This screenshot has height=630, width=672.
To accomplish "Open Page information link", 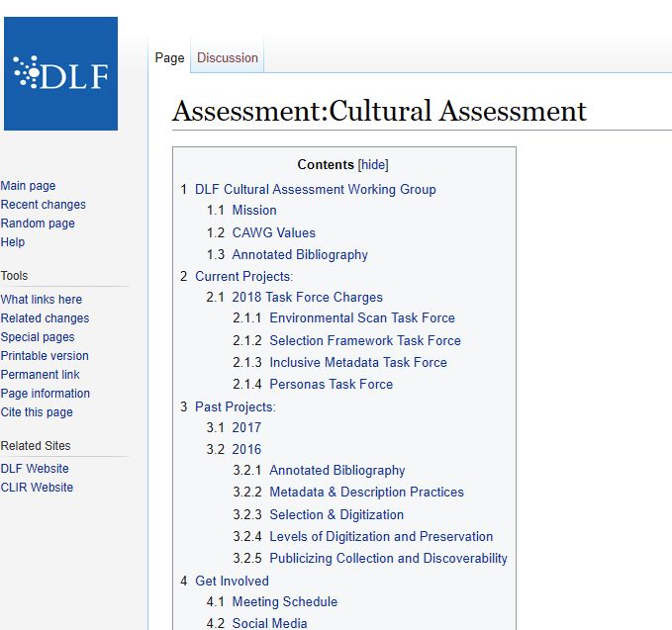I will [45, 394].
